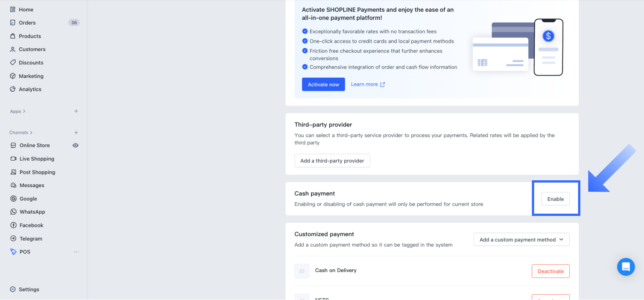This screenshot has height=300, width=644.
Task: Click the Discounts tag icon
Action: click(13, 62)
